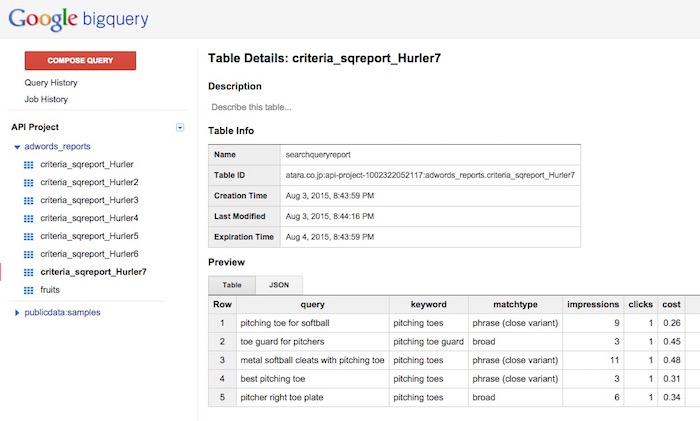Select the criteria_sqreport_Hurler7 table name
The width and height of the screenshot is (700, 421).
click(x=93, y=272)
